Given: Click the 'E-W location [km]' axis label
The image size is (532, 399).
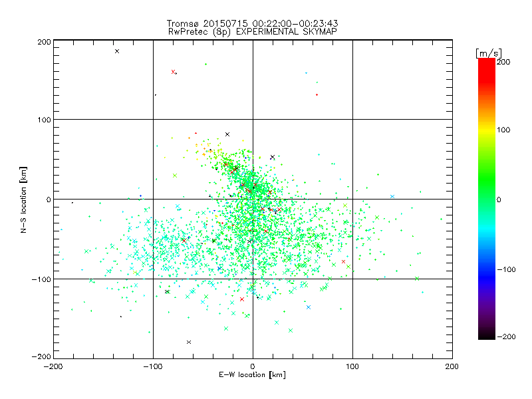Looking at the screenshot, I should (252, 375).
